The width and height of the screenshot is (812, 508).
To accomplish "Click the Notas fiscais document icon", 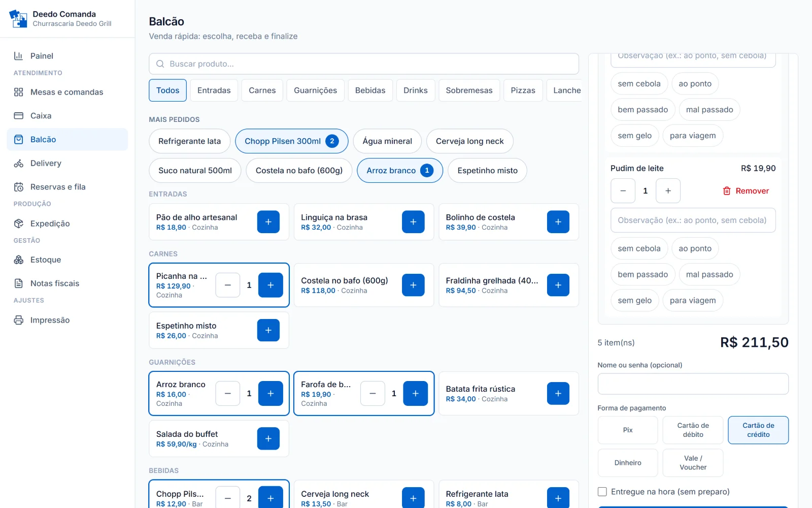I will pyautogui.click(x=19, y=283).
